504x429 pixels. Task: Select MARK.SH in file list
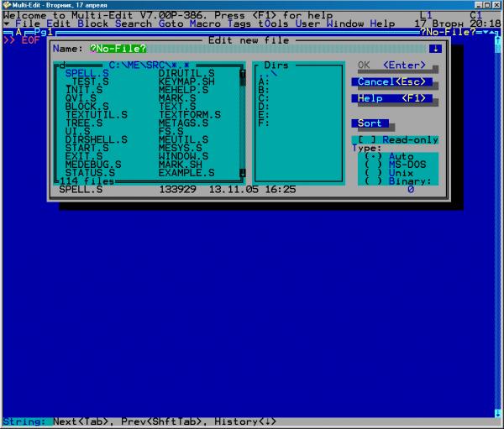pos(181,165)
